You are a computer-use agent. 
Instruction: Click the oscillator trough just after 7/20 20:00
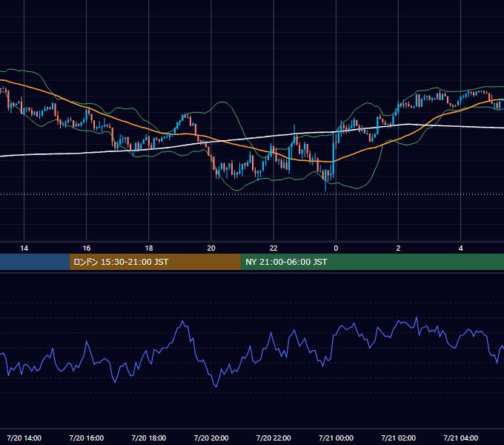[x=216, y=386]
